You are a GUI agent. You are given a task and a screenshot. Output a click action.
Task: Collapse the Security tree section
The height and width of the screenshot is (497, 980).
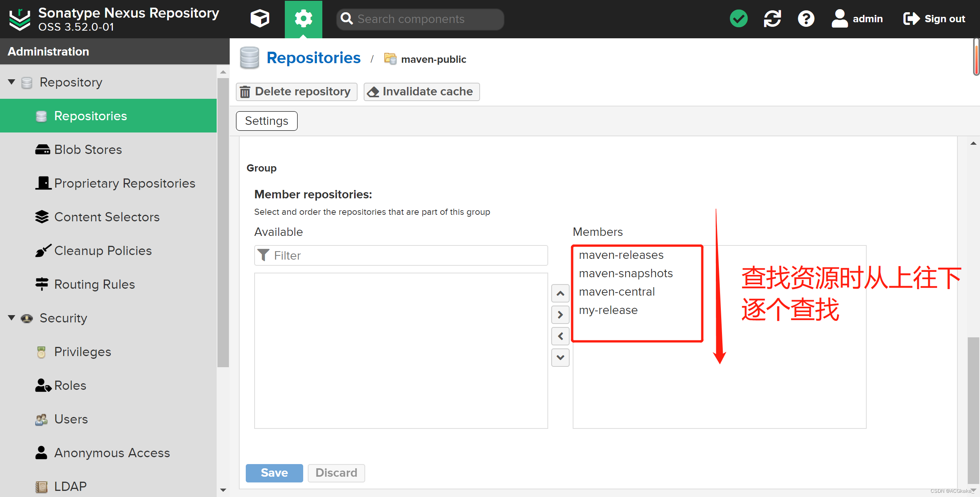[11, 318]
